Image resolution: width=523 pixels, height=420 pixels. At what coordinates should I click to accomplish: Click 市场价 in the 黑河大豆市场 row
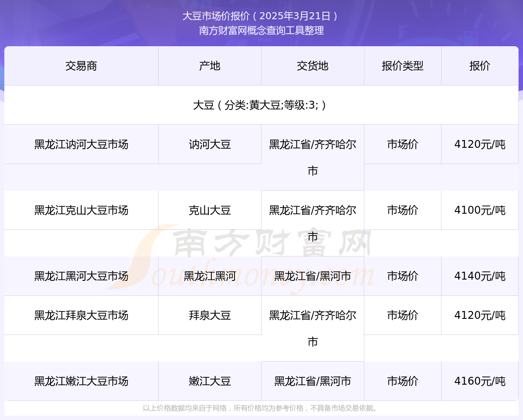click(x=403, y=276)
